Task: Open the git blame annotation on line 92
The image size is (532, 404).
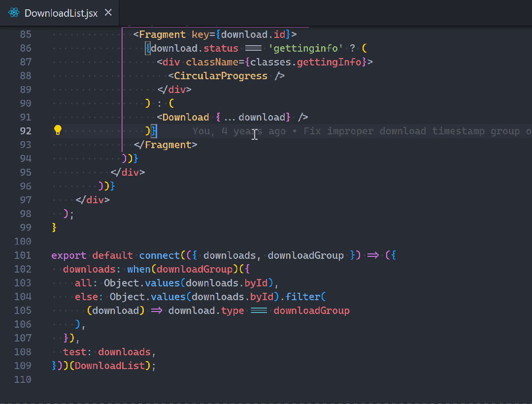Action: [355, 131]
